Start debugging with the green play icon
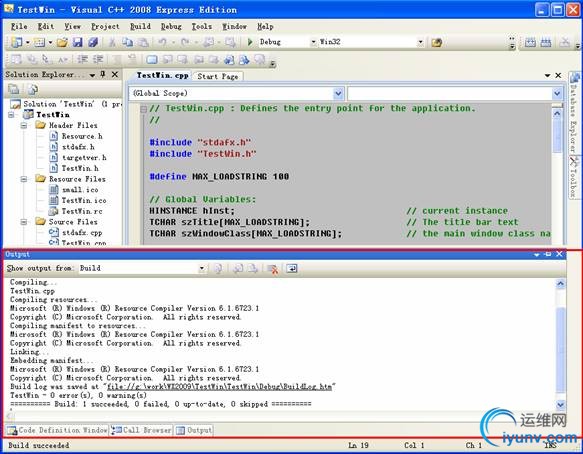This screenshot has width=583, height=454. pyautogui.click(x=250, y=42)
